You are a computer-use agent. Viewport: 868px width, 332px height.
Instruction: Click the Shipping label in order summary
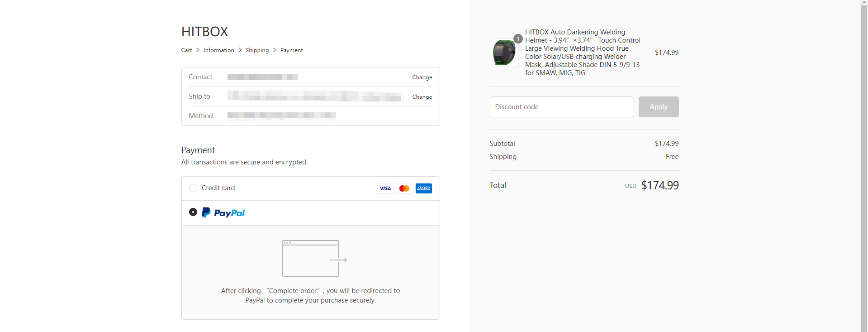click(x=503, y=157)
